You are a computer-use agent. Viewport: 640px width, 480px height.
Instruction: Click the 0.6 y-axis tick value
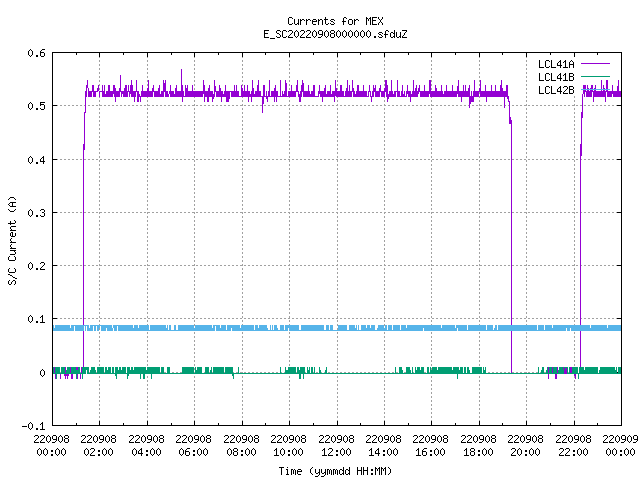coord(37,53)
